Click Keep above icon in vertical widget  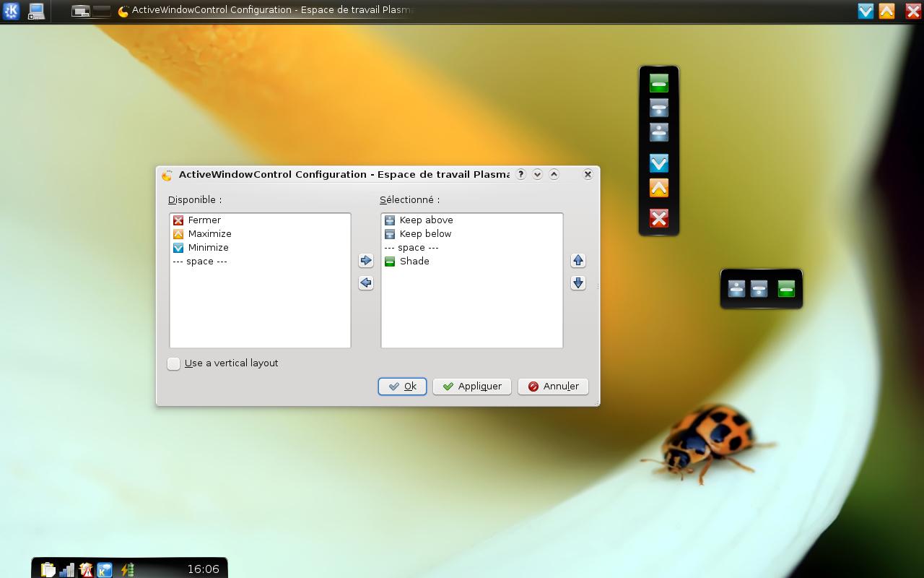pos(658,131)
